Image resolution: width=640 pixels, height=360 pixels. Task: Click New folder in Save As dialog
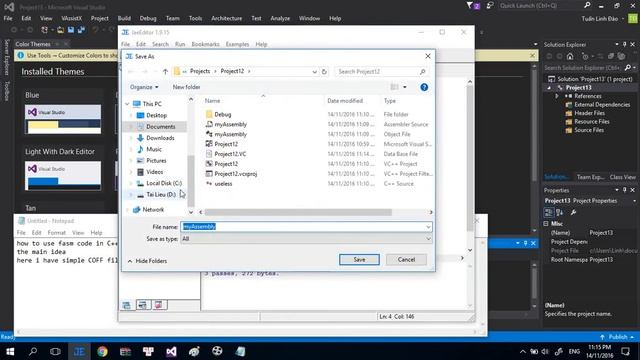[x=187, y=87]
